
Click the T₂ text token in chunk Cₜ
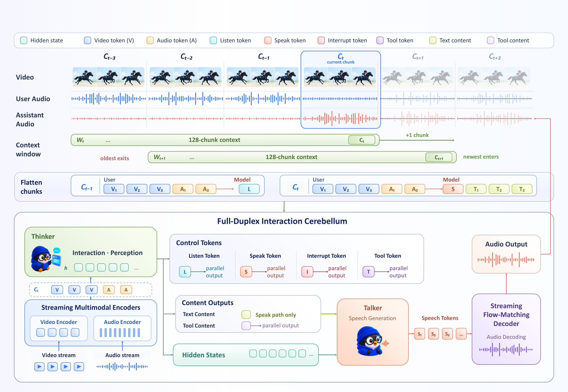(499, 189)
